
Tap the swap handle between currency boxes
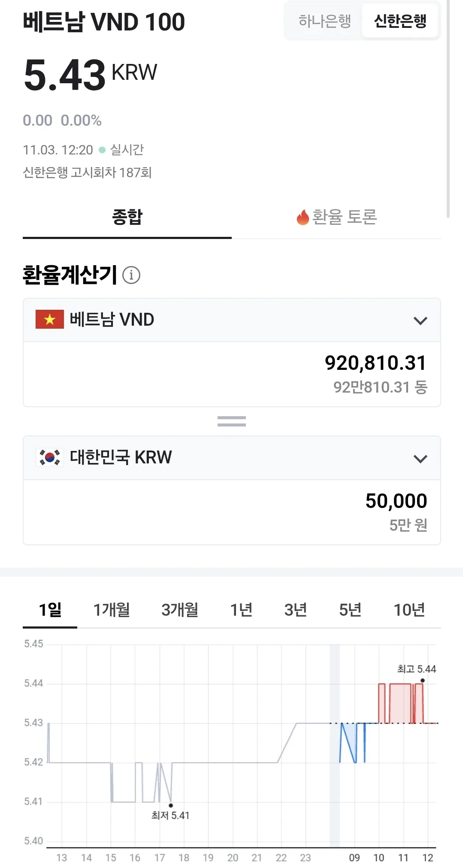[232, 421]
